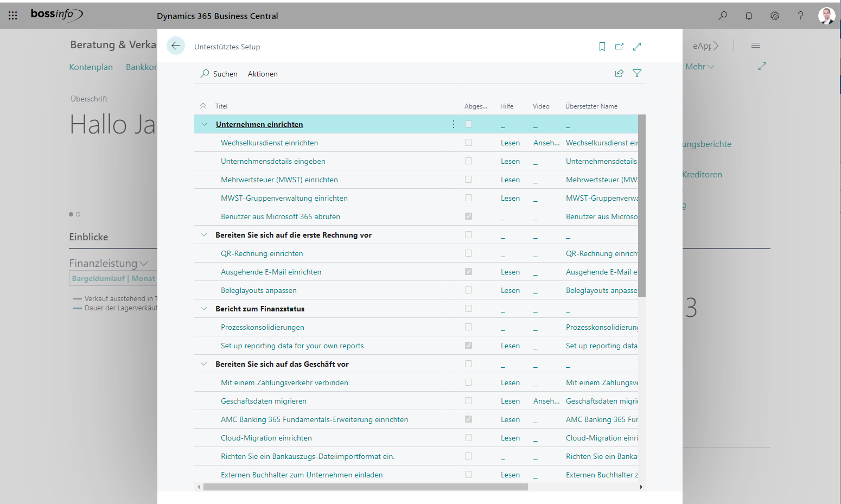Click the bookmark icon in the Setup dialog
The width and height of the screenshot is (841, 504).
click(x=602, y=47)
